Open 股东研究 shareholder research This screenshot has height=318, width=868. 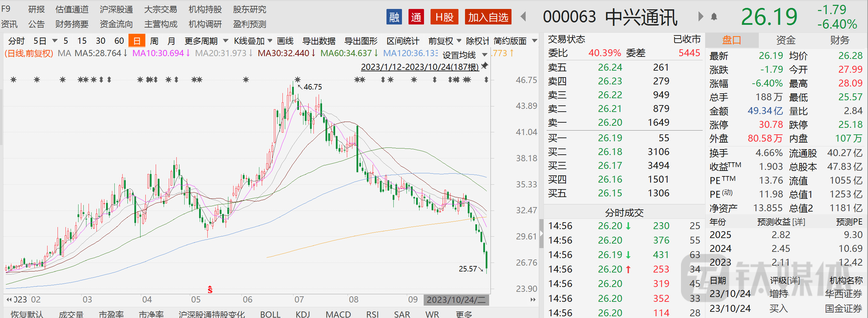tap(250, 9)
